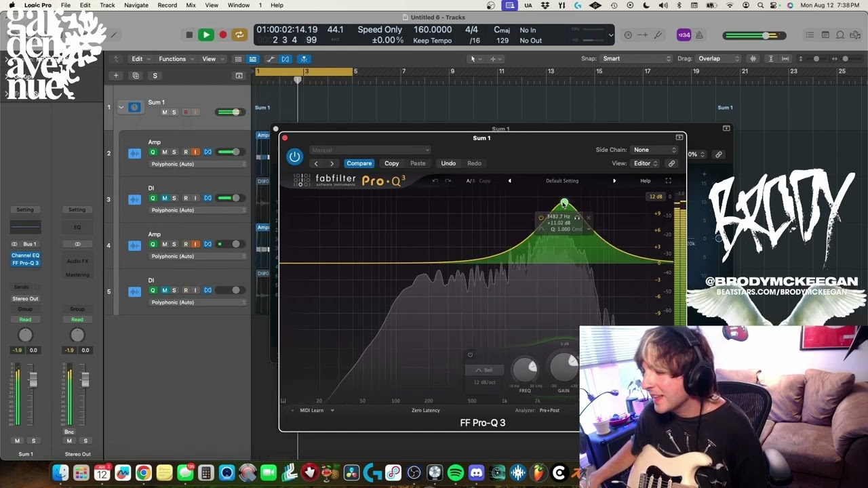
Task: Click the FabFilter previous preset triangle
Action: 509,181
